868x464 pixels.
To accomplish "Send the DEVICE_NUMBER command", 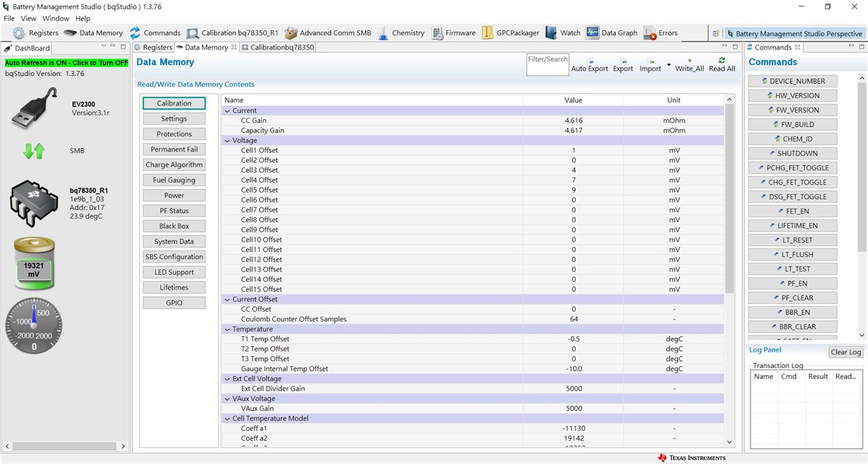I will click(x=792, y=81).
